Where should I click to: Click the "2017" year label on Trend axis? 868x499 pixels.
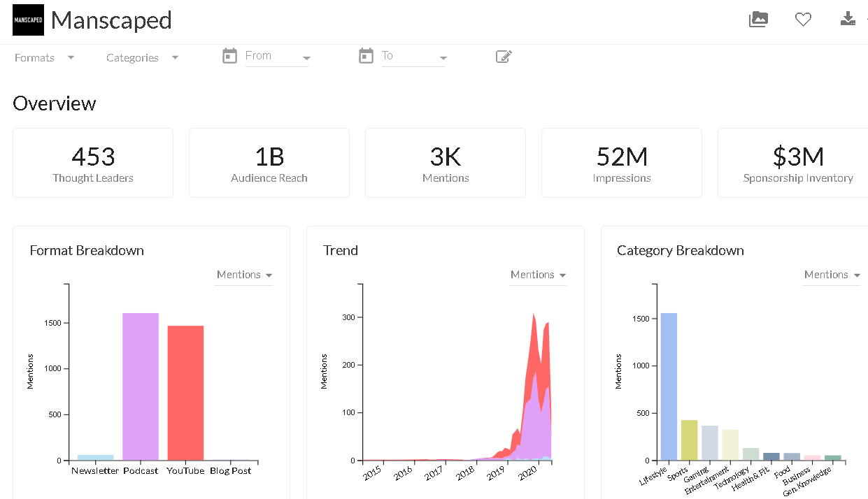pos(435,473)
